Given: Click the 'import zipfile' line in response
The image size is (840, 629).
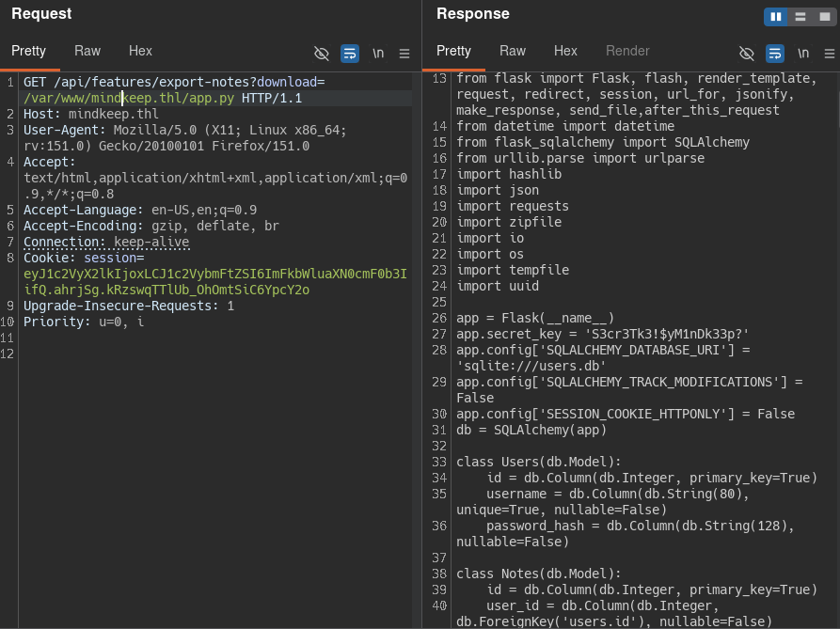Looking at the screenshot, I should pyautogui.click(x=509, y=222).
